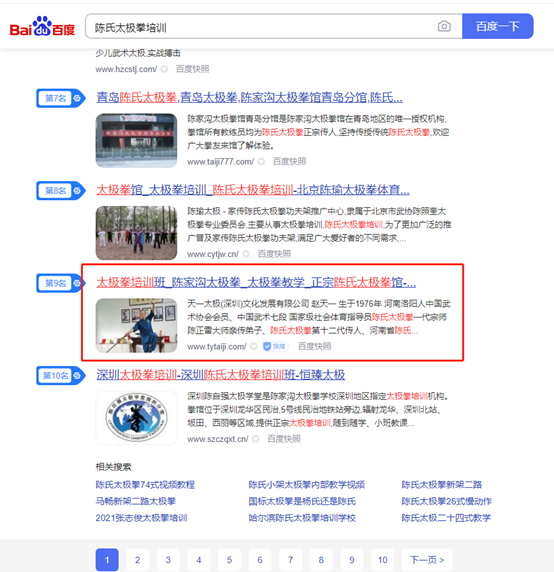Click the icon beside the 第7名 rank badge

[x=77, y=98]
